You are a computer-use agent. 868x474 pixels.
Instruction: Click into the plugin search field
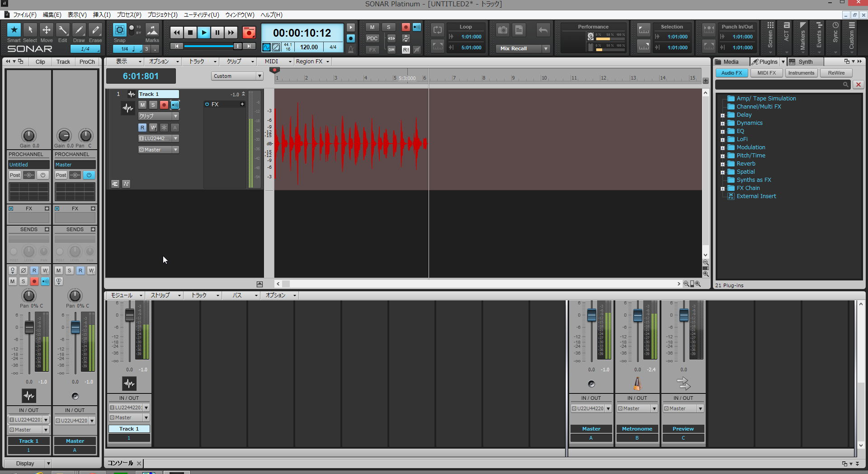point(782,85)
